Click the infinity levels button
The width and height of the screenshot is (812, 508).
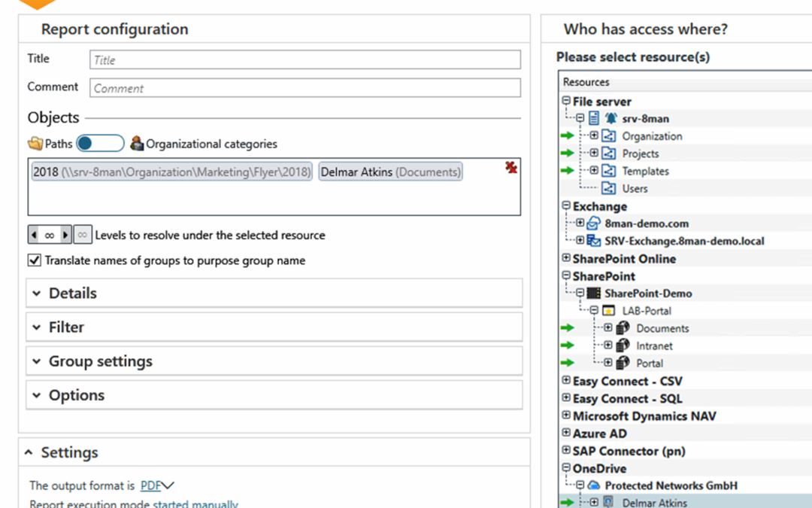click(x=83, y=235)
